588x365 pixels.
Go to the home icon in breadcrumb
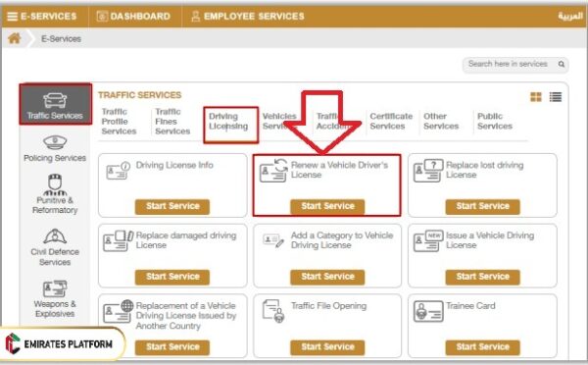coord(15,38)
